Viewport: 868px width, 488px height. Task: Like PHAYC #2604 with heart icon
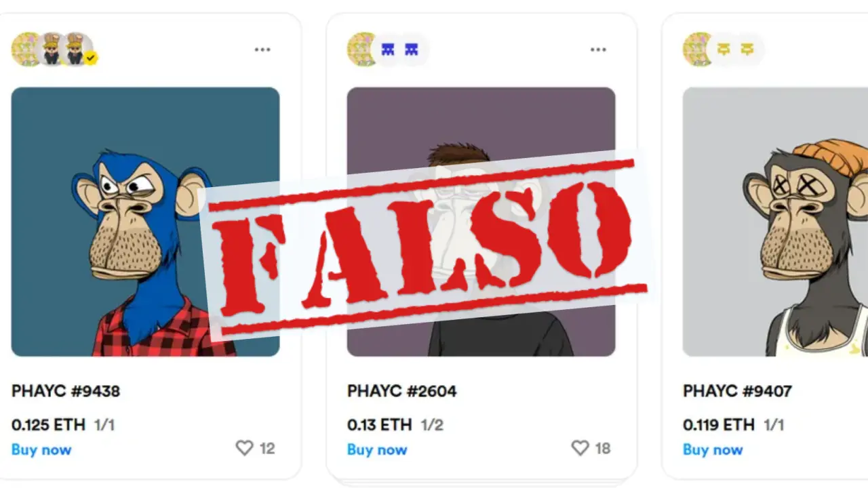coord(580,448)
